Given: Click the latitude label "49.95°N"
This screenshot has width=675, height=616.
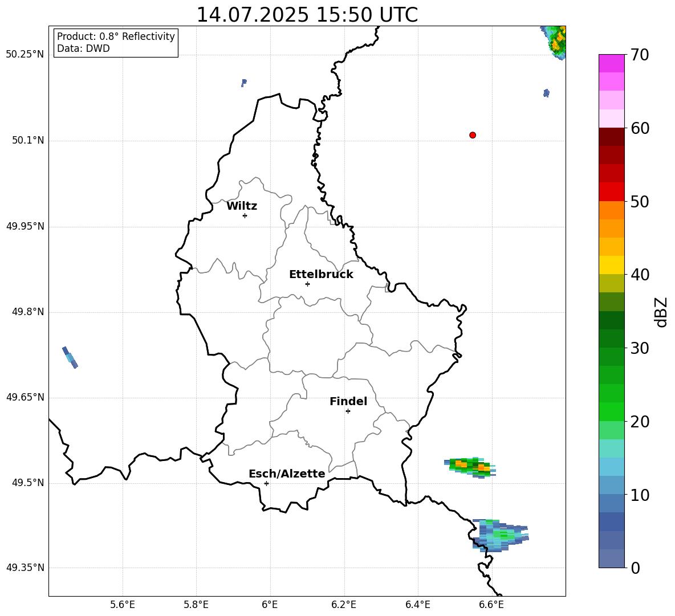Looking at the screenshot, I should 25,226.
